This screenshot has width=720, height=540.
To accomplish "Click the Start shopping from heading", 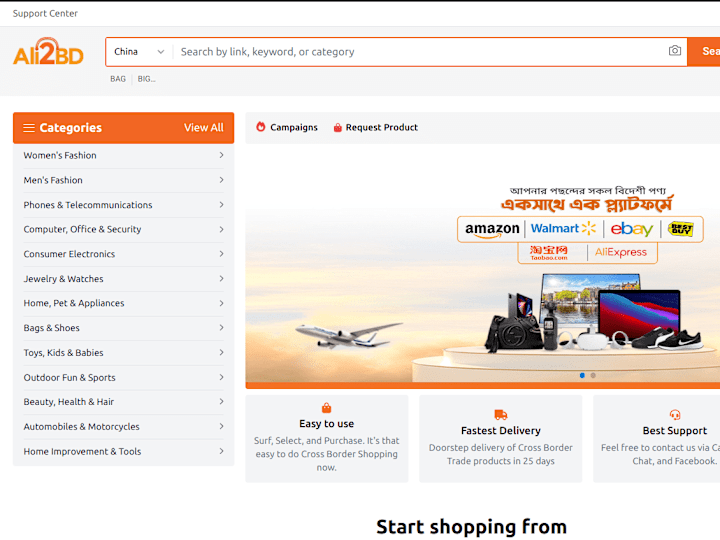I will tap(472, 527).
